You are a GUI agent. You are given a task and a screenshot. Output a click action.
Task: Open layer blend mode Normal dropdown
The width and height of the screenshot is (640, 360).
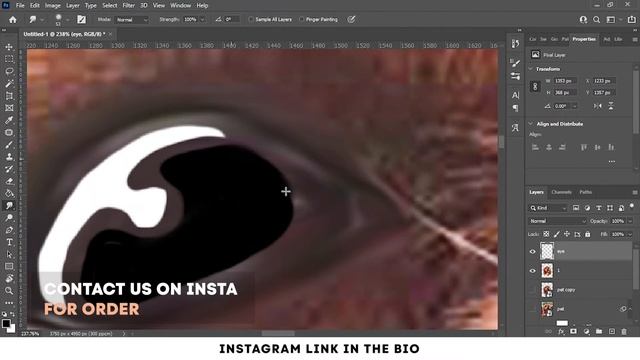558,221
